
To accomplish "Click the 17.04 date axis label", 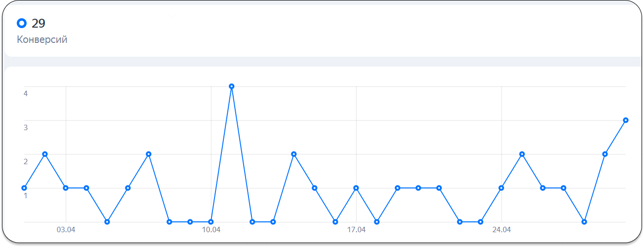I will click(356, 230).
